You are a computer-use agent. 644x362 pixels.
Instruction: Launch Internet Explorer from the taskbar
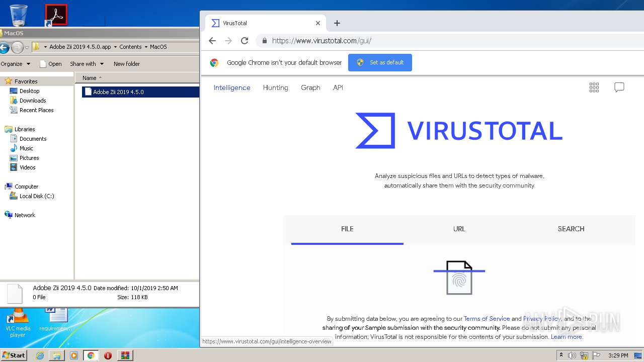click(40, 355)
